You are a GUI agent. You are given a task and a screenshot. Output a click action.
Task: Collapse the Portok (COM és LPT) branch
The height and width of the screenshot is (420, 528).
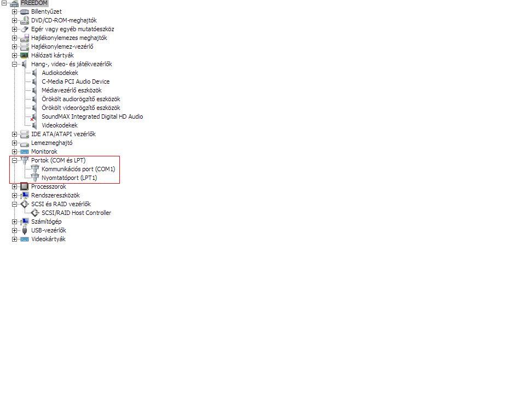click(14, 161)
